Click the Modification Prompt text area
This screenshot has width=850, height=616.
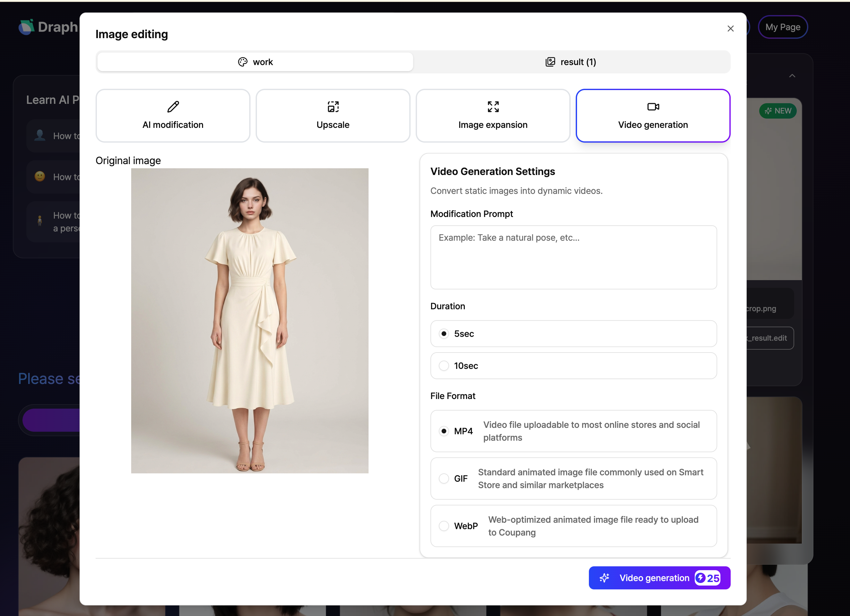click(573, 257)
